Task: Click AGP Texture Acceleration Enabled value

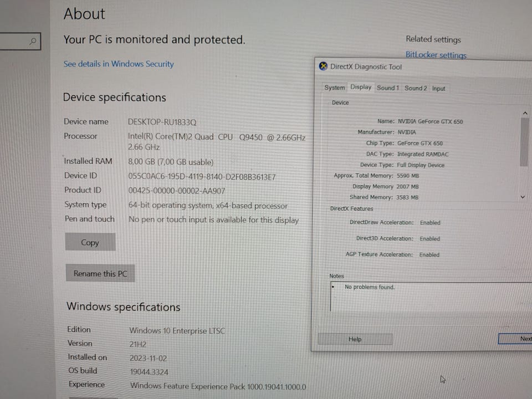Action: pyautogui.click(x=429, y=255)
